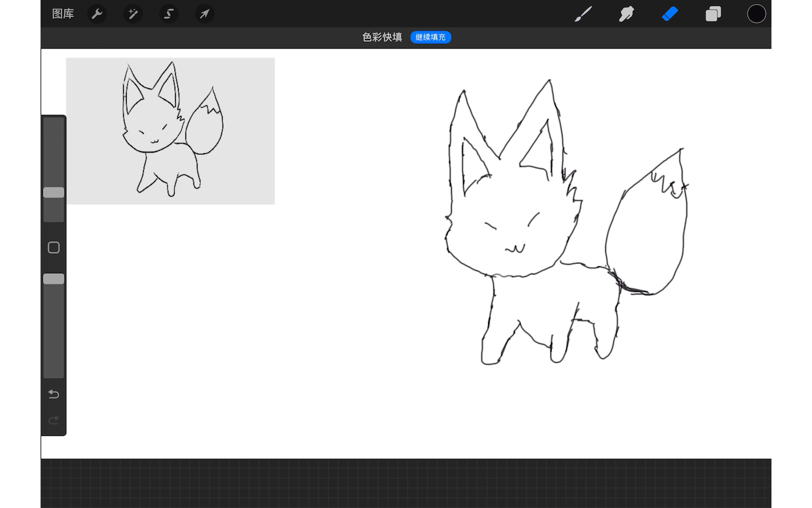Select the Brush tool

(x=583, y=14)
